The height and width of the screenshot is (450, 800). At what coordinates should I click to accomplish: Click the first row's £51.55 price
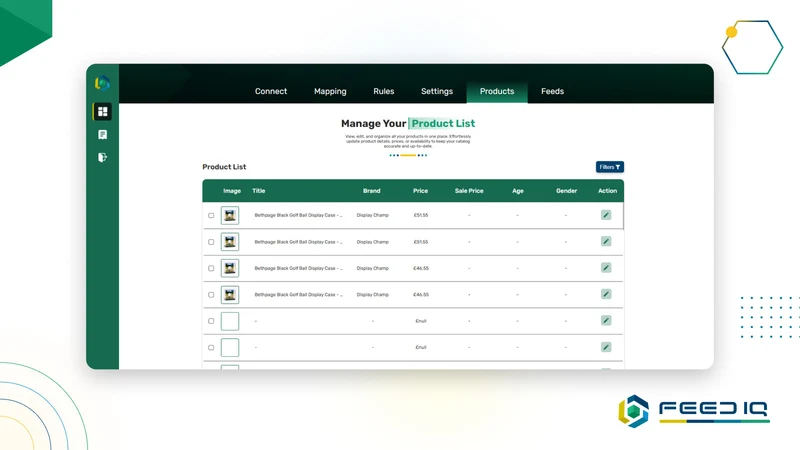click(x=421, y=215)
